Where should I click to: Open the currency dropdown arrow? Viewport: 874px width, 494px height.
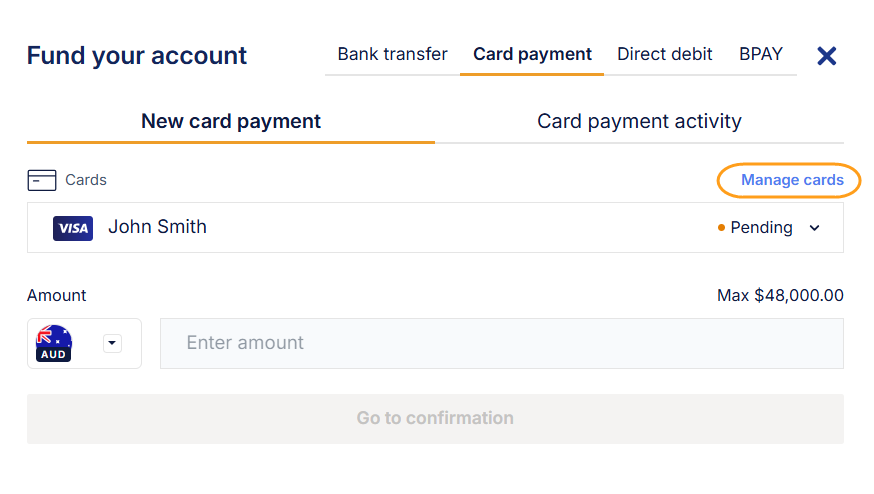click(x=112, y=343)
